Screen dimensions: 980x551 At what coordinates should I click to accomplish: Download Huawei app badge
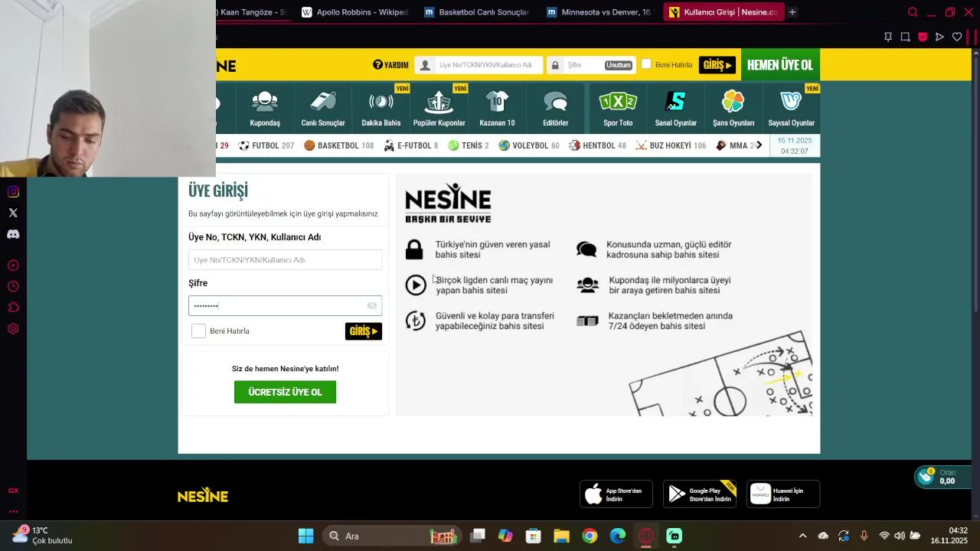coord(783,494)
